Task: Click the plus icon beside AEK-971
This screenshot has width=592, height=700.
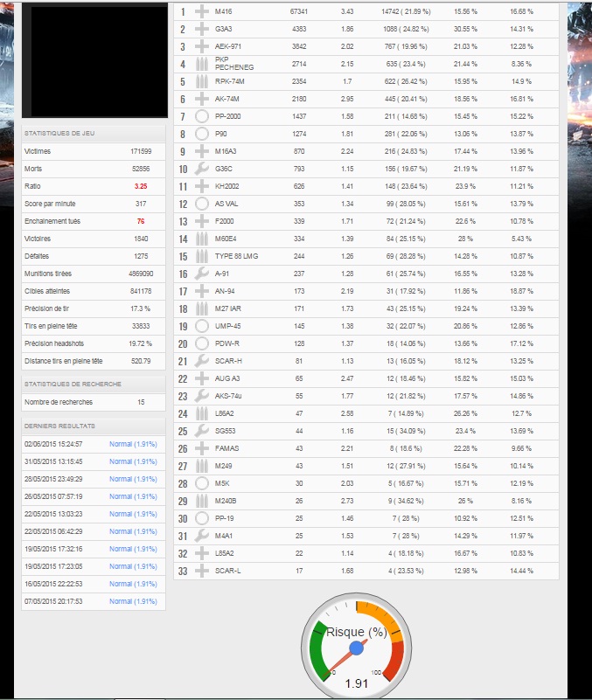Action: [x=202, y=46]
